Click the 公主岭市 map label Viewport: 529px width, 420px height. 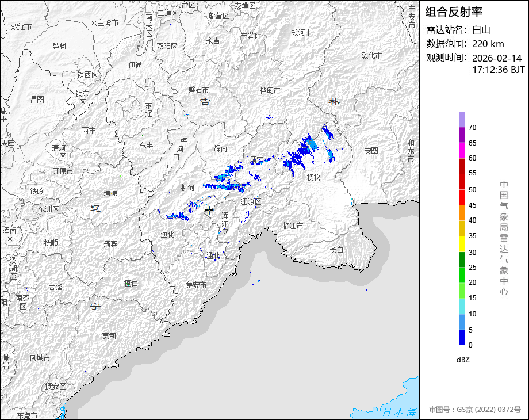(x=105, y=22)
